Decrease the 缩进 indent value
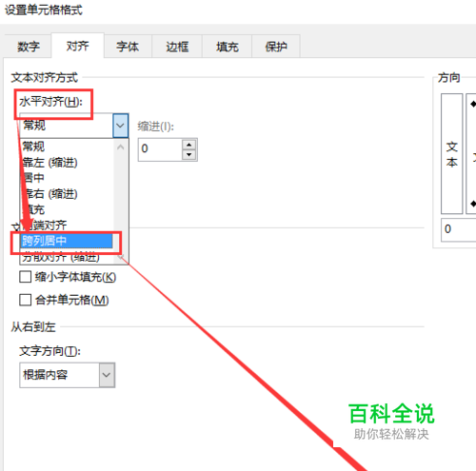Viewport: 476px width, 471px height. tap(189, 155)
